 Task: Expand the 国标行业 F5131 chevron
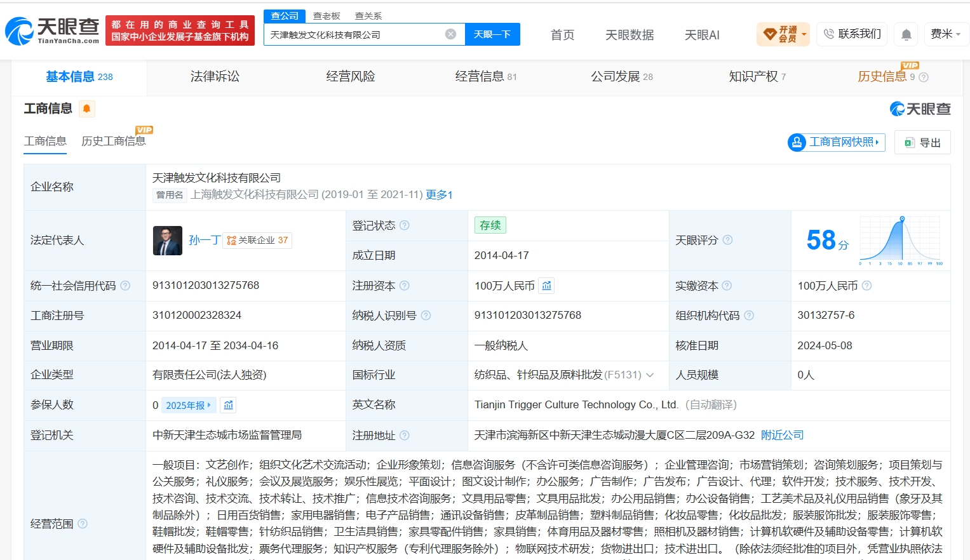650,375
